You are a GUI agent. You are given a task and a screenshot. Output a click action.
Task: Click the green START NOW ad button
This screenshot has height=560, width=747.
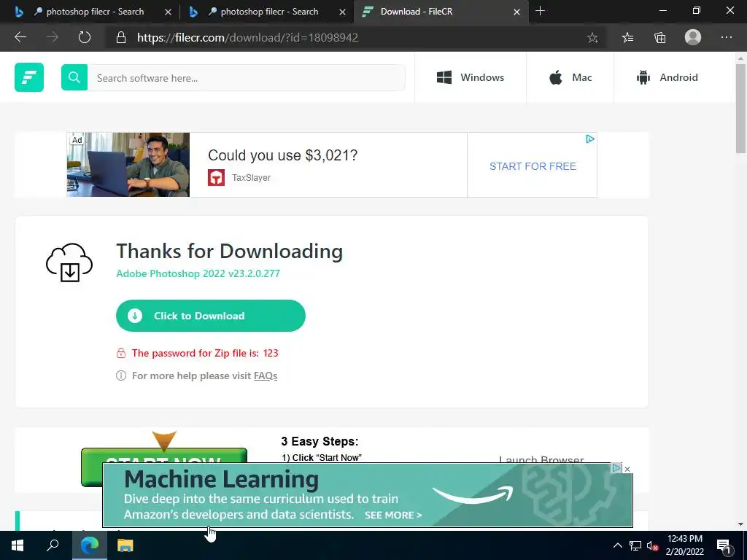(164, 456)
